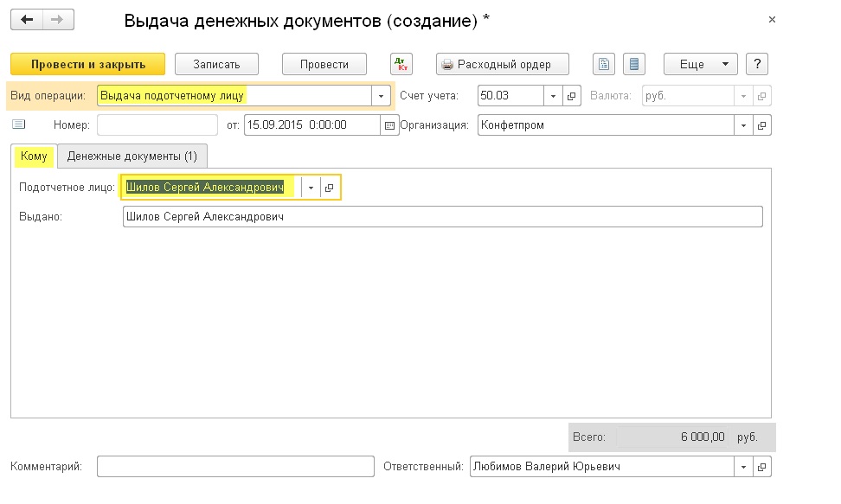Go back with the left arrow button
Screen dimensions: 841x504
tap(27, 20)
